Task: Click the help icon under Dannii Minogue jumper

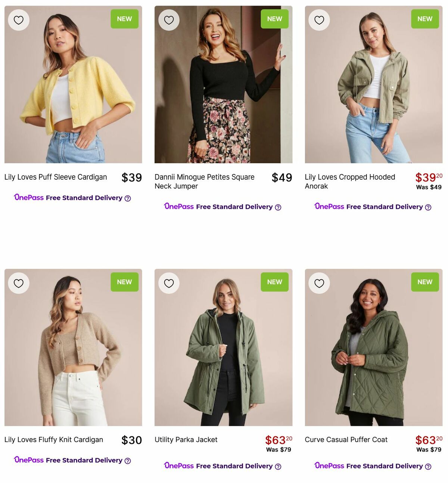Action: 278,207
